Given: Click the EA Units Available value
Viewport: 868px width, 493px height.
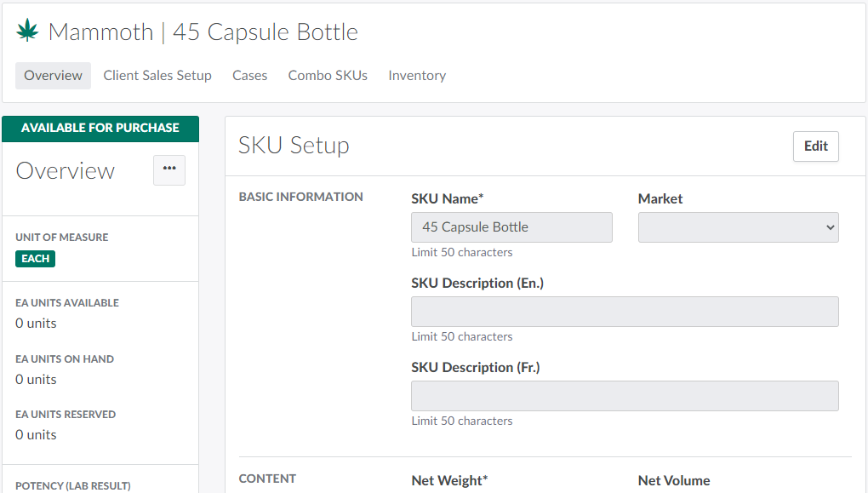Looking at the screenshot, I should coord(36,324).
